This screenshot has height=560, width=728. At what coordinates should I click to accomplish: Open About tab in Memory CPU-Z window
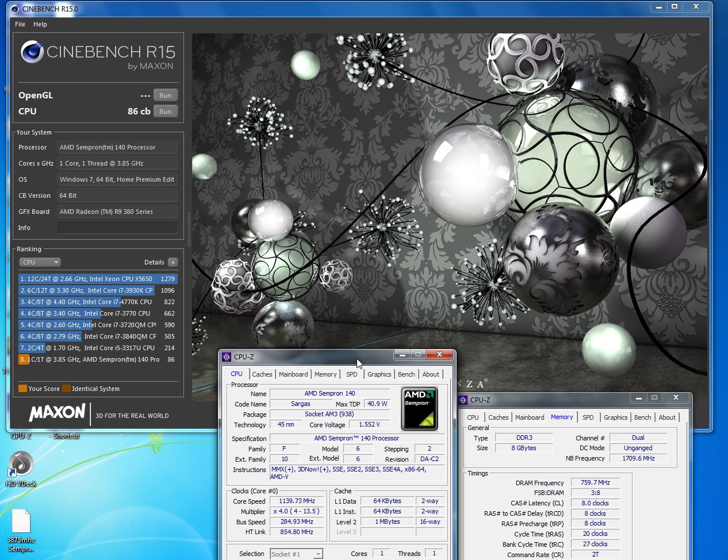pyautogui.click(x=667, y=417)
